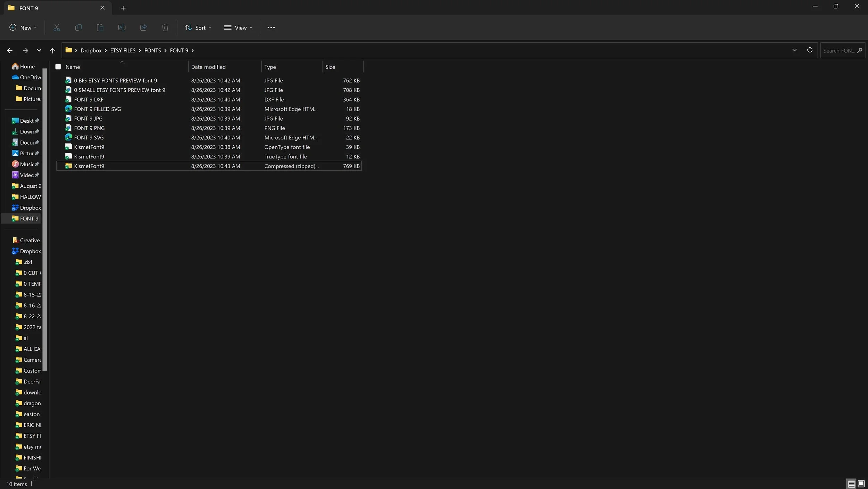Go forward with the right arrow
This screenshot has height=489, width=868.
[25, 50]
